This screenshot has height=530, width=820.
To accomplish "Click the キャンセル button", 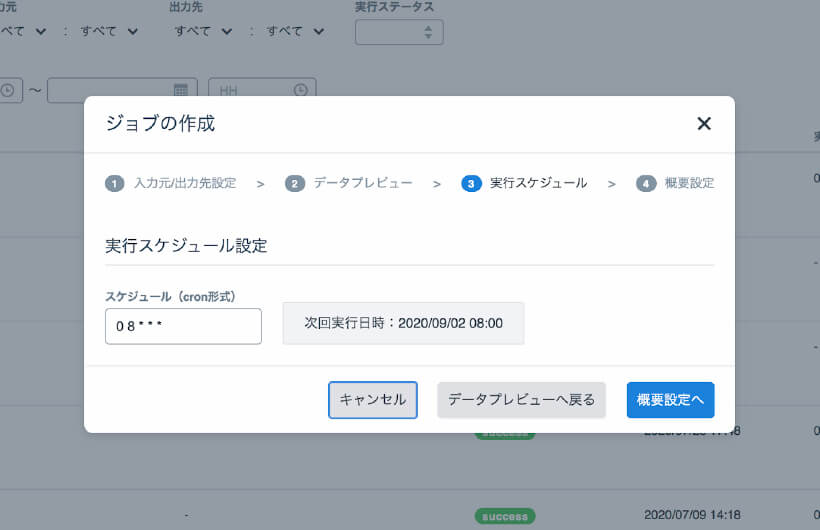I will (x=373, y=400).
